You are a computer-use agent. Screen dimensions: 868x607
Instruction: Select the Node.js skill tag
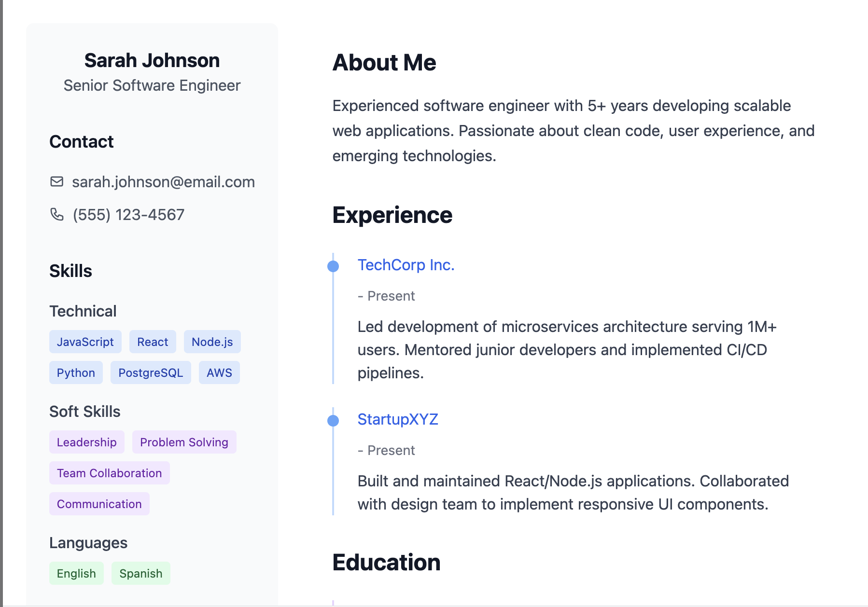click(x=212, y=342)
